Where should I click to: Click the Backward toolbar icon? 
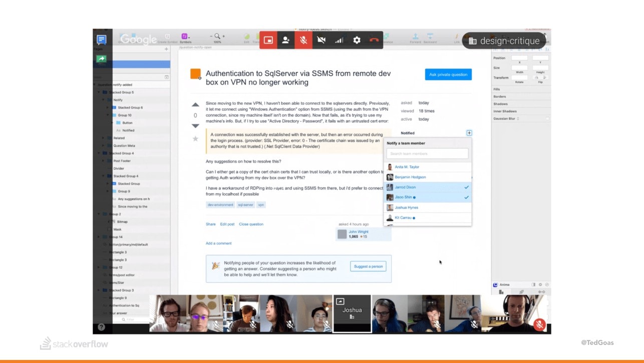(430, 38)
